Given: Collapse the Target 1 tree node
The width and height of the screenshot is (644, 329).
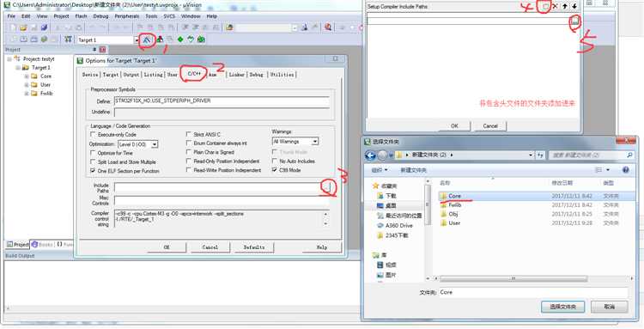Looking at the screenshot, I should click(x=18, y=68).
